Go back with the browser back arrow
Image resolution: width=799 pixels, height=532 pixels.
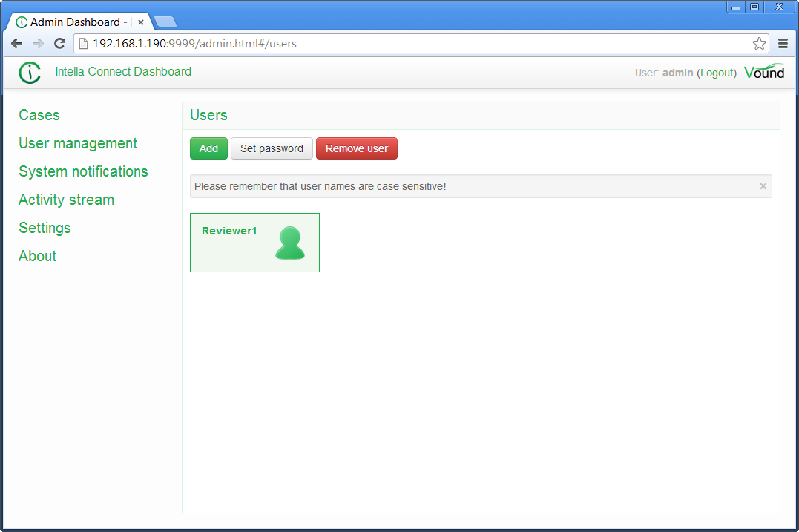[16, 44]
